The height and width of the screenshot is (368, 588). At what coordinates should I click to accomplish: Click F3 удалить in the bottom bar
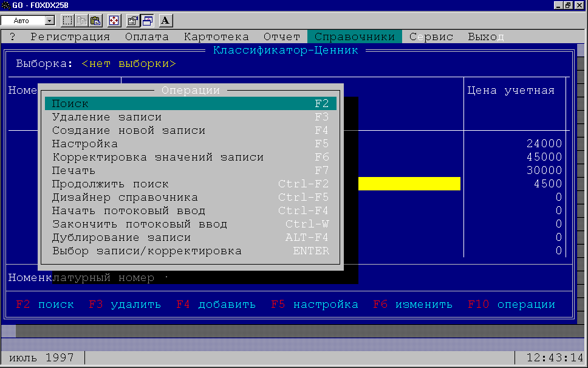[125, 305]
